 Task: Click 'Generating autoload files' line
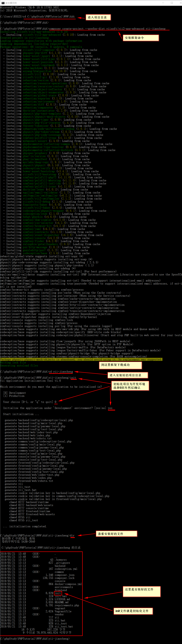click(x=19, y=365)
